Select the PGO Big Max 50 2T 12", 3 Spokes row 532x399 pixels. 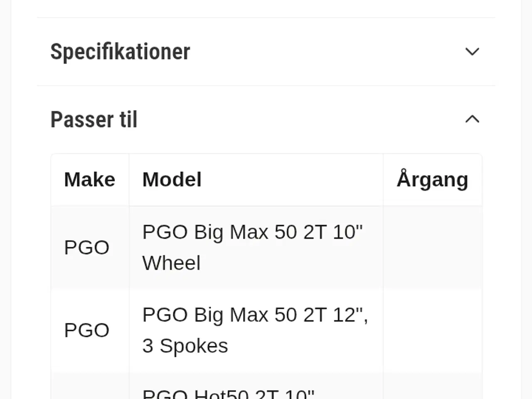click(x=255, y=330)
